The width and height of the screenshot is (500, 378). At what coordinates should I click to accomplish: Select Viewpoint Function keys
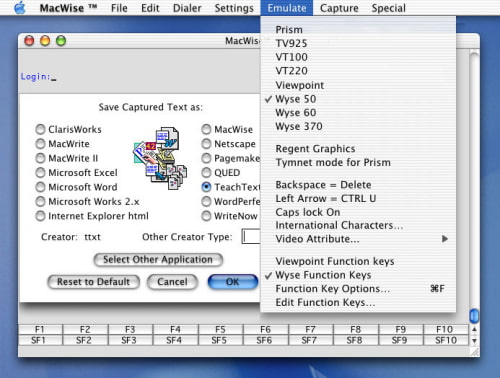click(358, 261)
